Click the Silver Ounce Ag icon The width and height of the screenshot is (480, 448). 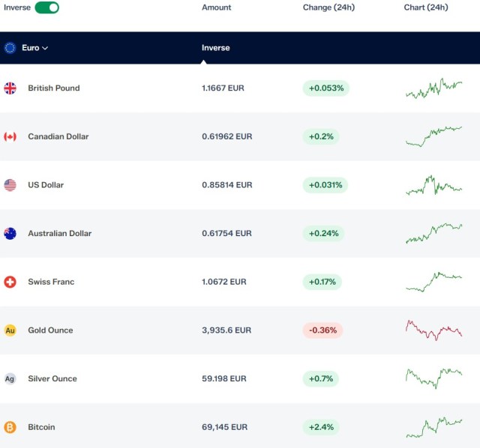coord(10,378)
